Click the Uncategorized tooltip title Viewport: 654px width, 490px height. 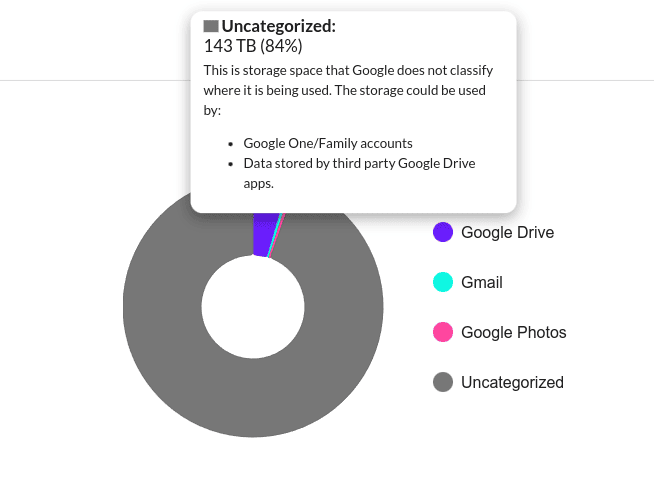coord(279,26)
